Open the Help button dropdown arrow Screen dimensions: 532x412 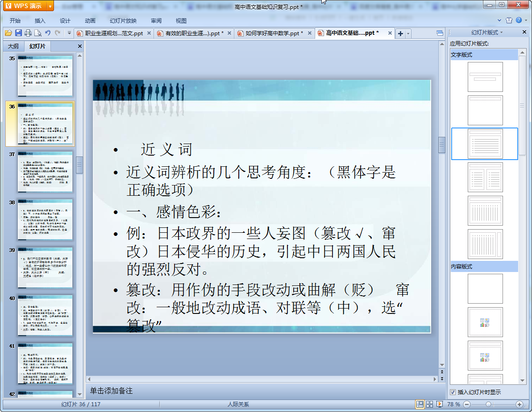[x=526, y=21]
